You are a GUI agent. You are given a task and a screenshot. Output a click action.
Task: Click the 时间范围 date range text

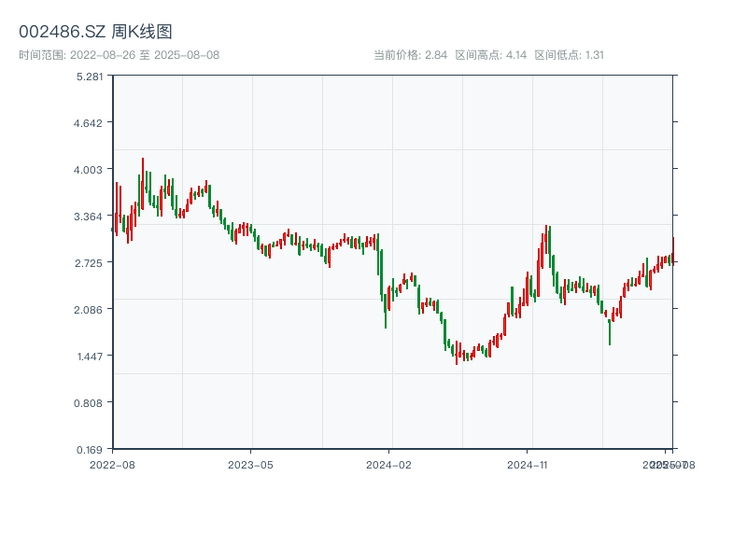tap(119, 55)
